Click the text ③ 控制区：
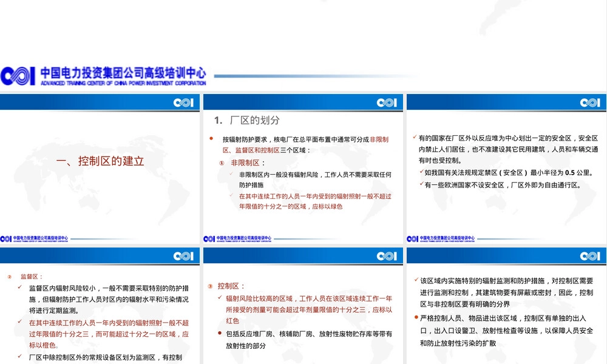Screen dimensions: 607x364 (226, 286)
